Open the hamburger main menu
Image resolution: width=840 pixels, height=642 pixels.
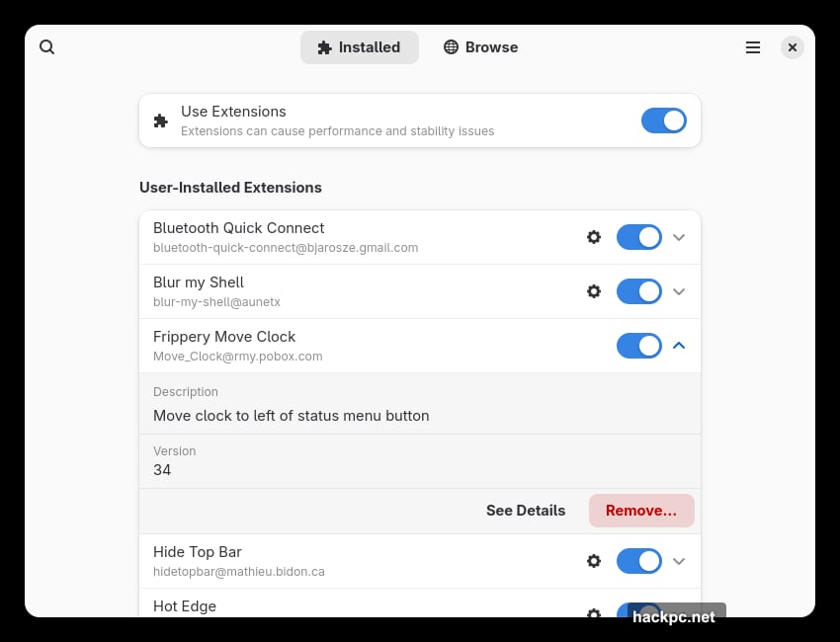[753, 47]
